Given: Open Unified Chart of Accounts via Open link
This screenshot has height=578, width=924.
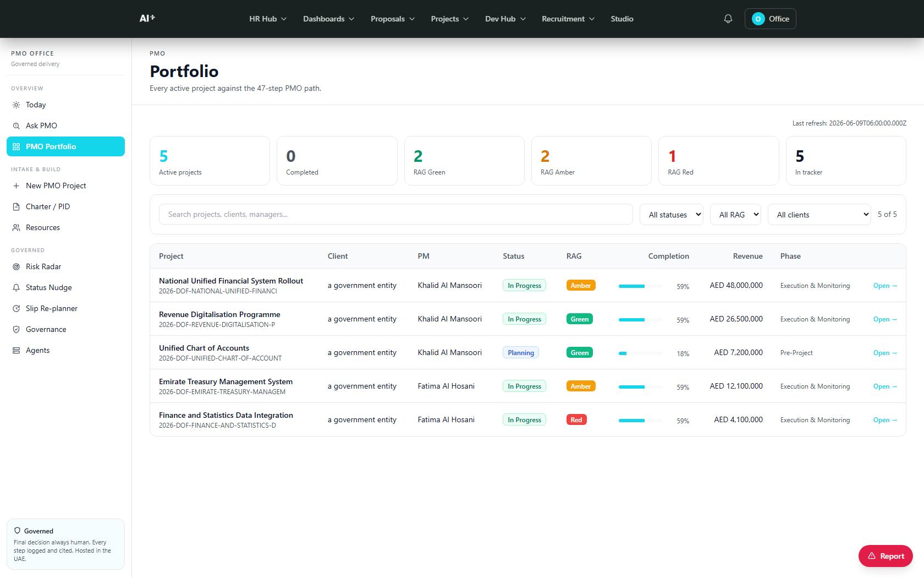Looking at the screenshot, I should [885, 353].
